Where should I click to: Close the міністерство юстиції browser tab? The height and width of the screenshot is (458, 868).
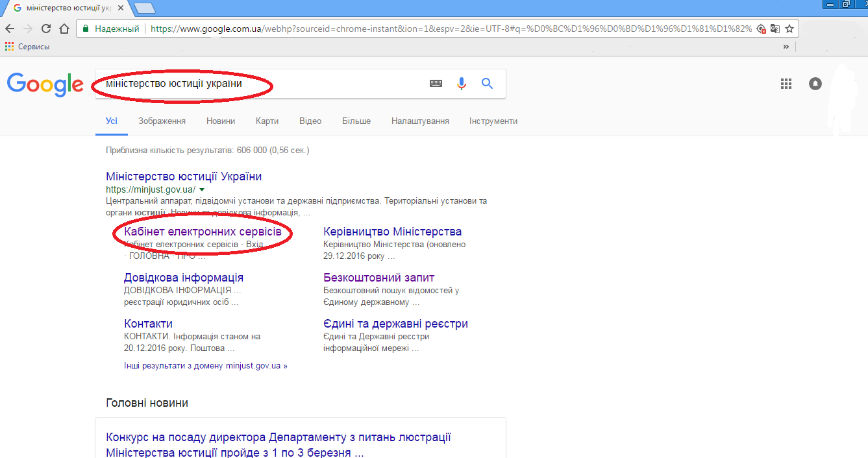pyautogui.click(x=121, y=8)
